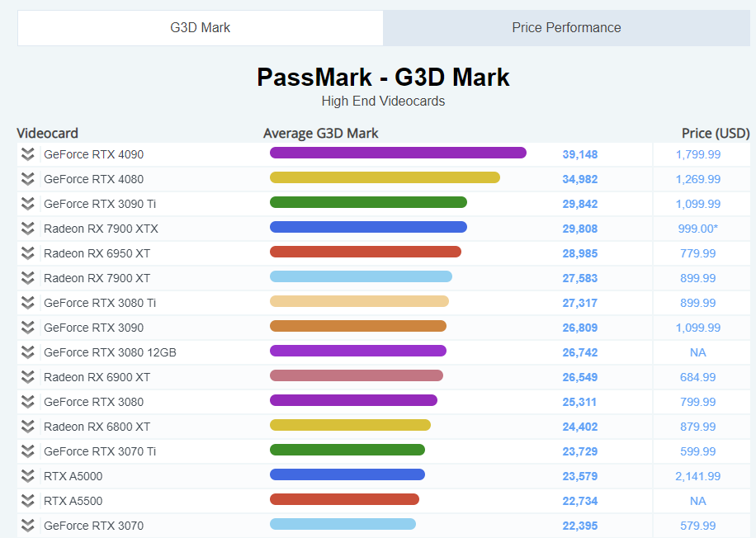Open the GeForce RTX 3070 Ti link
The image size is (756, 538).
click(100, 451)
